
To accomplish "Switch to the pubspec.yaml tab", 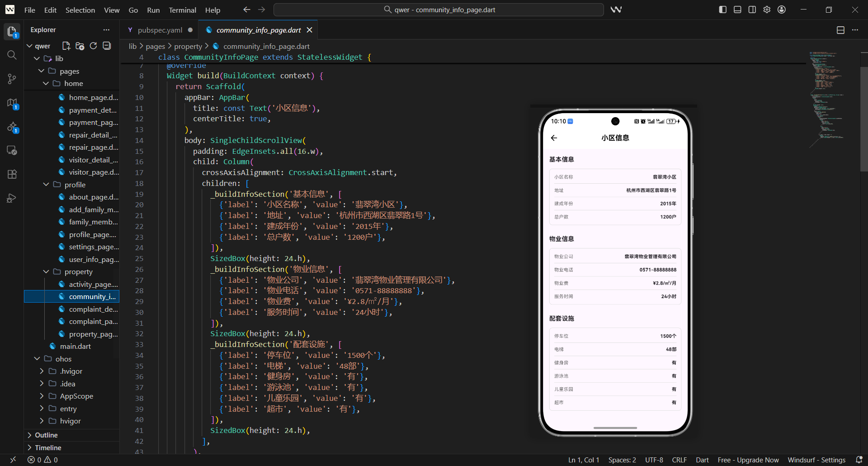I will pos(160,30).
